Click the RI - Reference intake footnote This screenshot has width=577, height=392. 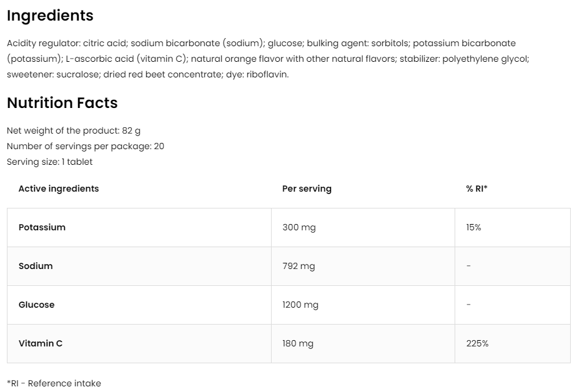click(54, 383)
